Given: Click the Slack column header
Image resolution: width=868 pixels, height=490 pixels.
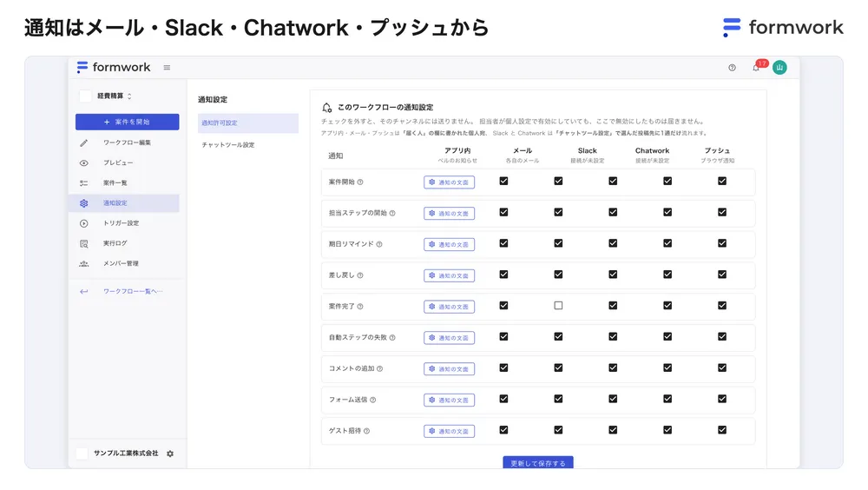Looking at the screenshot, I should [x=588, y=151].
